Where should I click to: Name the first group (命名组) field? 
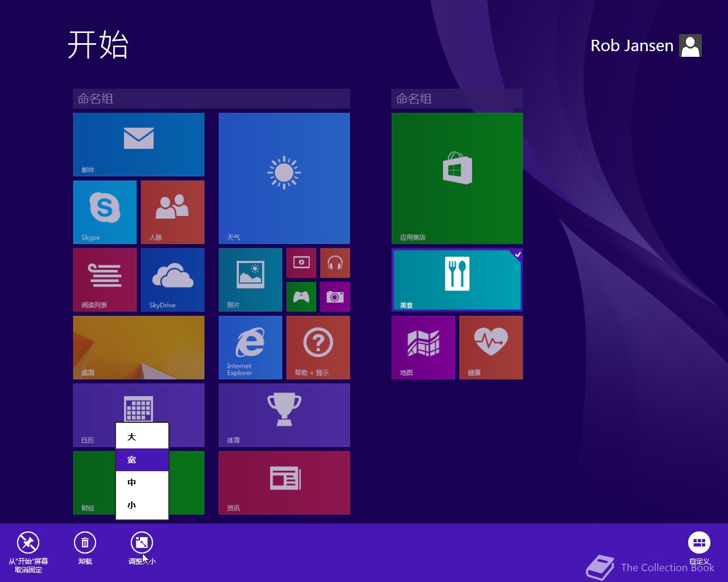tap(212, 99)
